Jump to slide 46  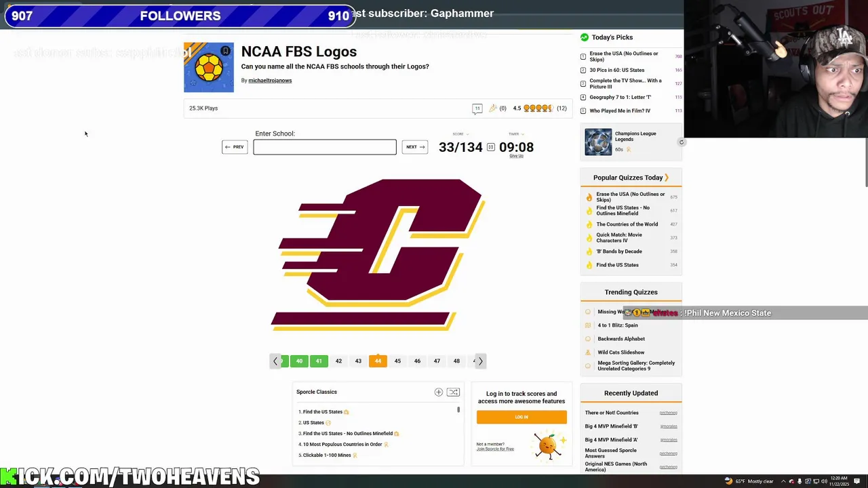coord(417,361)
